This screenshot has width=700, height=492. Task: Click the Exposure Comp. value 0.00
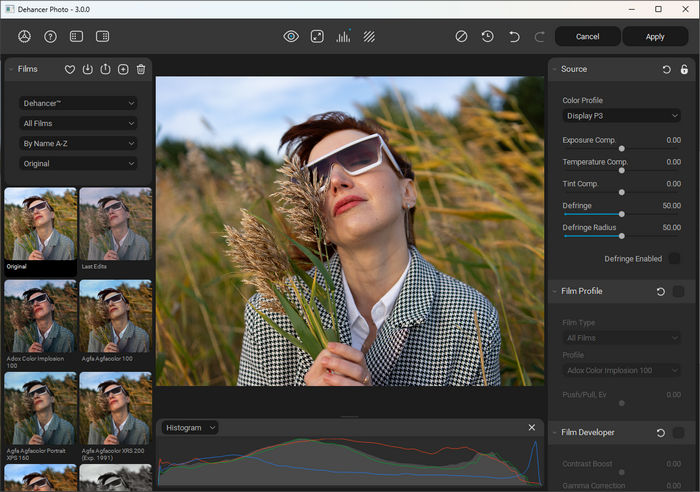tap(673, 140)
